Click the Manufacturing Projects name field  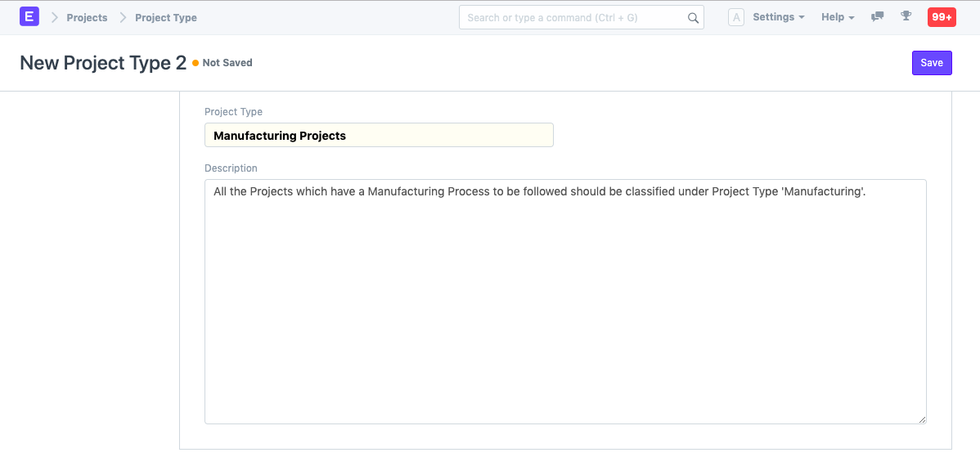coord(379,136)
